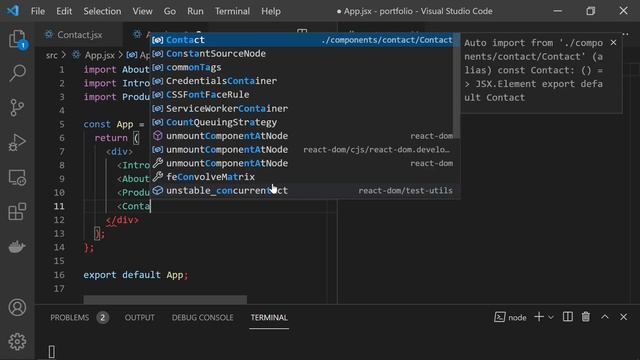Choose ConstantSourceNode from suggestions

(x=302, y=53)
